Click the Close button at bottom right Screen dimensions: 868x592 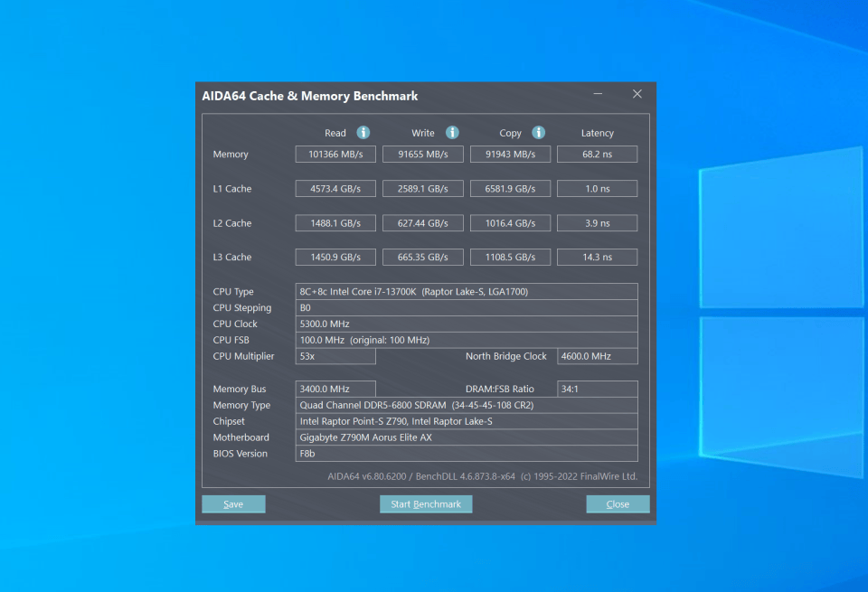618,504
